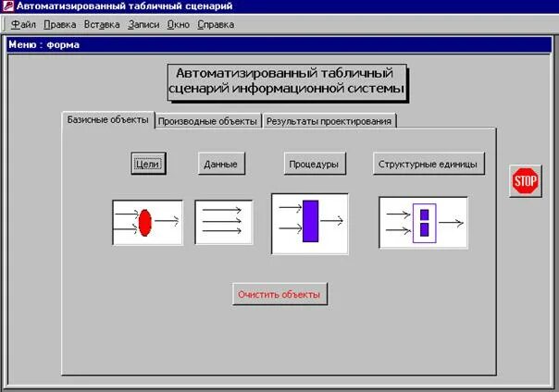Click the application icon in the title bar
Image resolution: width=559 pixels, height=392 pixels.
click(7, 6)
